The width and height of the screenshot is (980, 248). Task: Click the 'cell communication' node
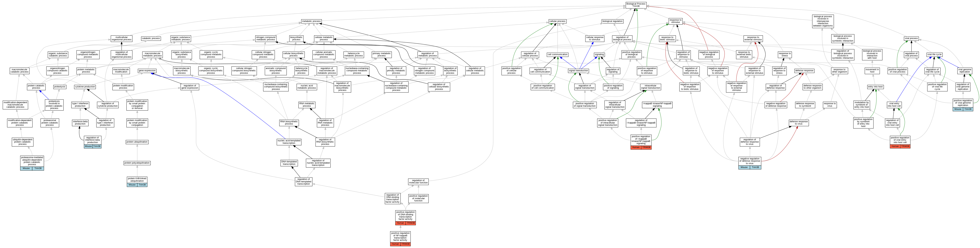click(x=557, y=54)
